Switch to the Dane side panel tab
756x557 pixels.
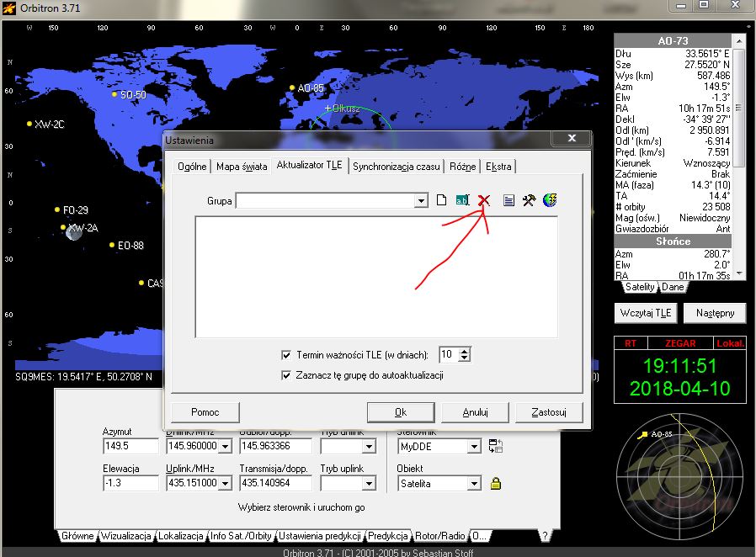coord(673,287)
